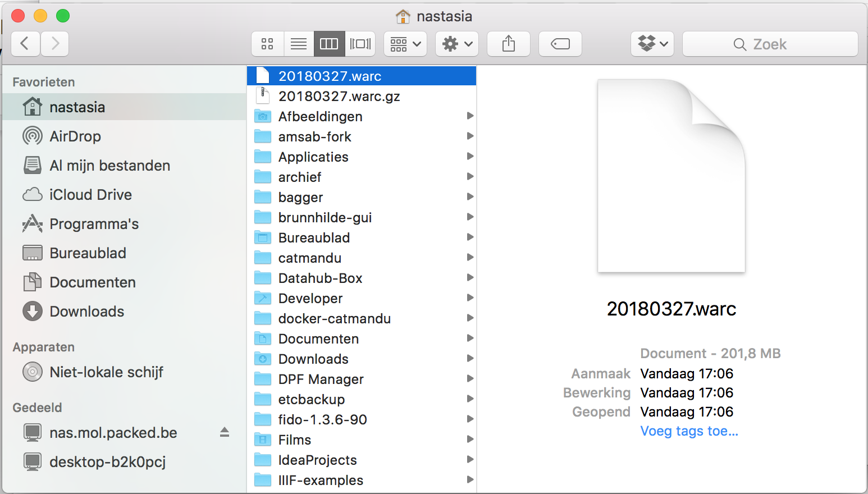This screenshot has width=868, height=494.
Task: Switch to list view mode
Action: click(299, 44)
